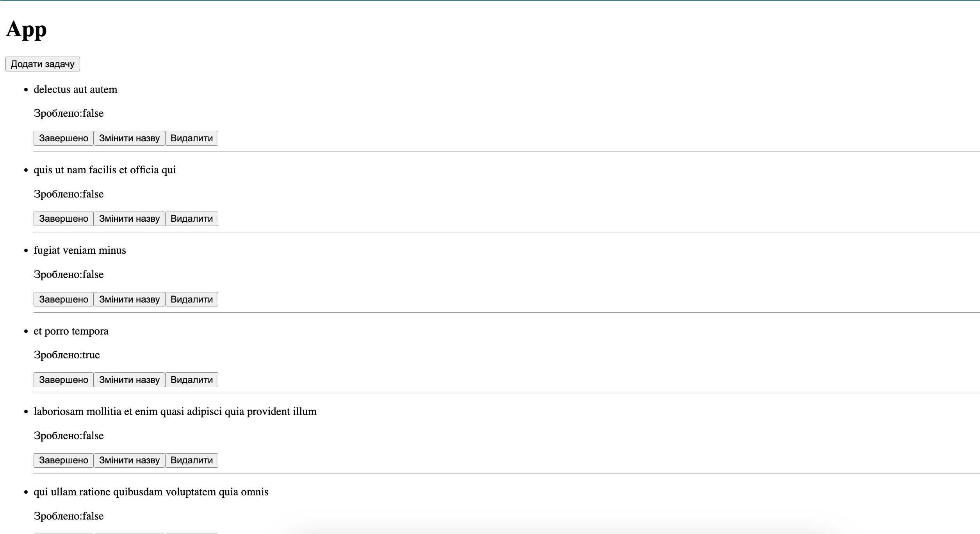
Task: Rename the 'quis ut nam facilis' task
Action: point(129,219)
